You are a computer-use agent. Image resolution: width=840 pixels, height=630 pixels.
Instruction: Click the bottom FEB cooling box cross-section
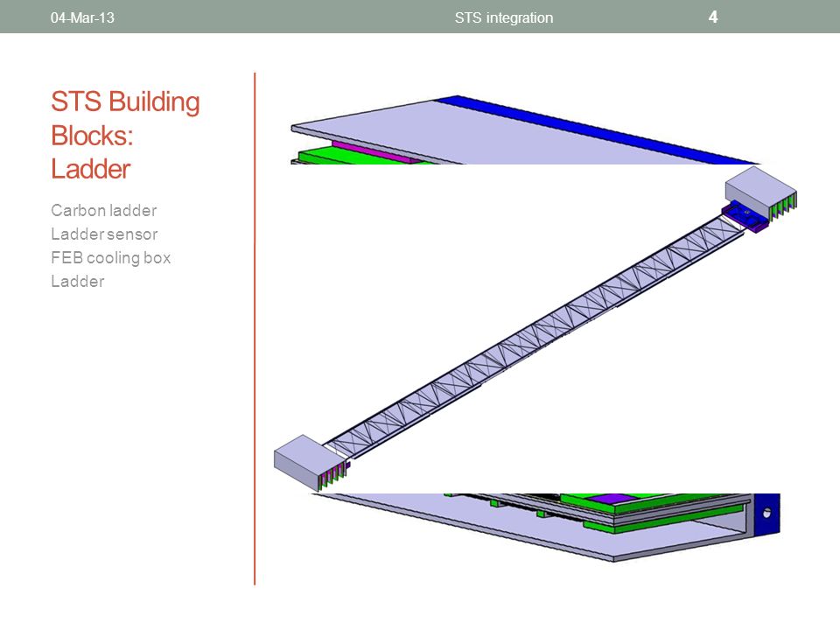(546, 527)
